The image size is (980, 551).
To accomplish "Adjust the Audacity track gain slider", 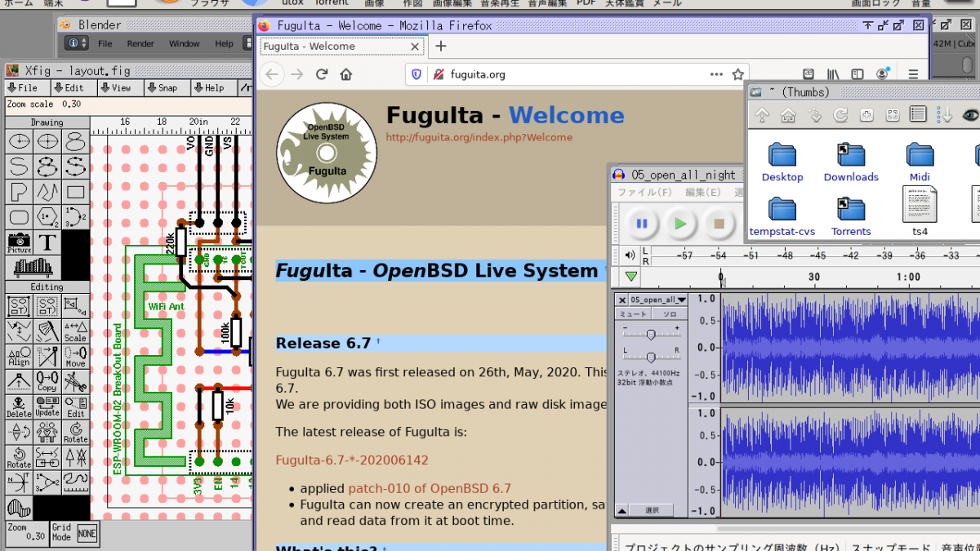I will click(x=651, y=334).
